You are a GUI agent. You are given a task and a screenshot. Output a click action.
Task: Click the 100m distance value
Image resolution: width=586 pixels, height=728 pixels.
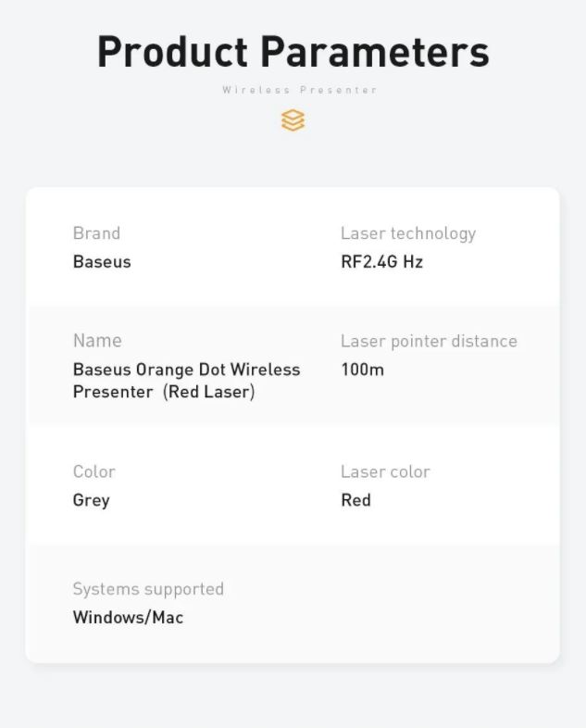click(x=362, y=370)
